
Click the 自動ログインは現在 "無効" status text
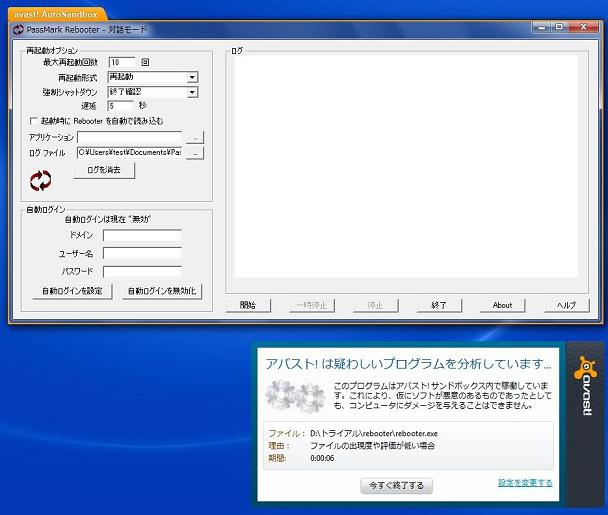tap(108, 219)
